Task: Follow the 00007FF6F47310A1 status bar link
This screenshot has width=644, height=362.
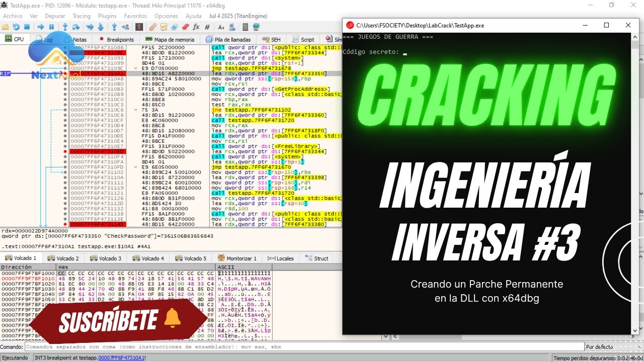Action: click(x=122, y=357)
